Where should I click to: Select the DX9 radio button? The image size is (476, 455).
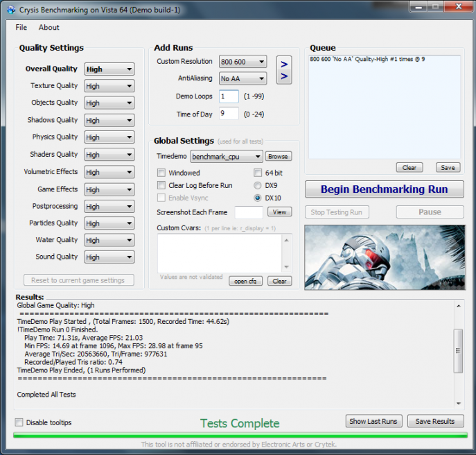(258, 185)
